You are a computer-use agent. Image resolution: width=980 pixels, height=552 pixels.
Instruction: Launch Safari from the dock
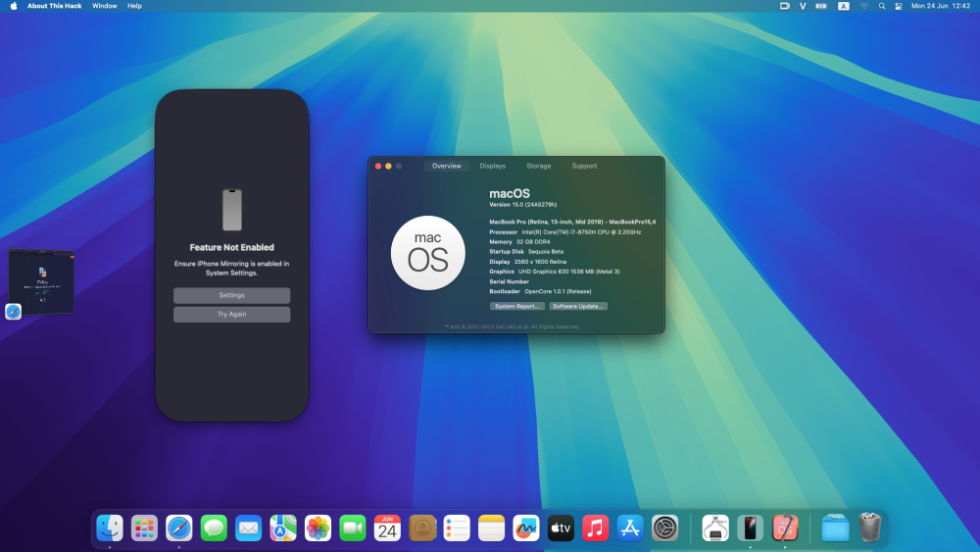(x=179, y=528)
